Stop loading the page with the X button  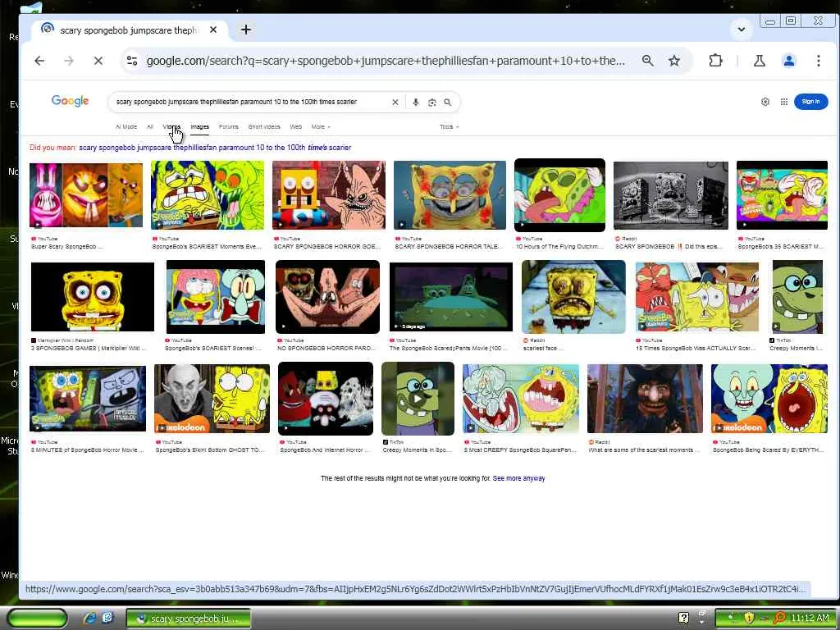pos(98,61)
